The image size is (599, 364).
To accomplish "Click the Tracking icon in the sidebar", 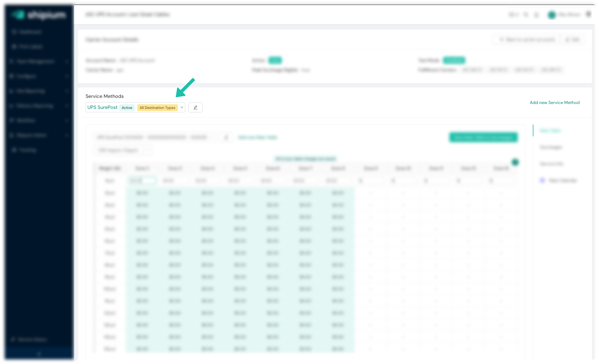I will tap(14, 150).
